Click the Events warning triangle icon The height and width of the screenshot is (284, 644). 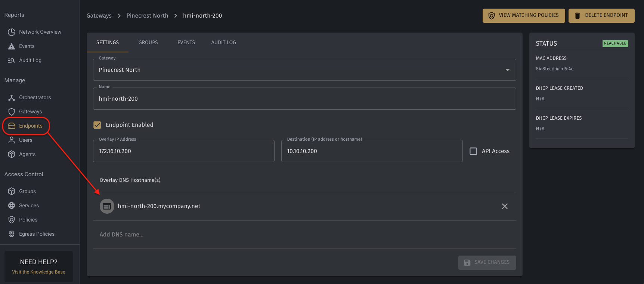point(12,46)
